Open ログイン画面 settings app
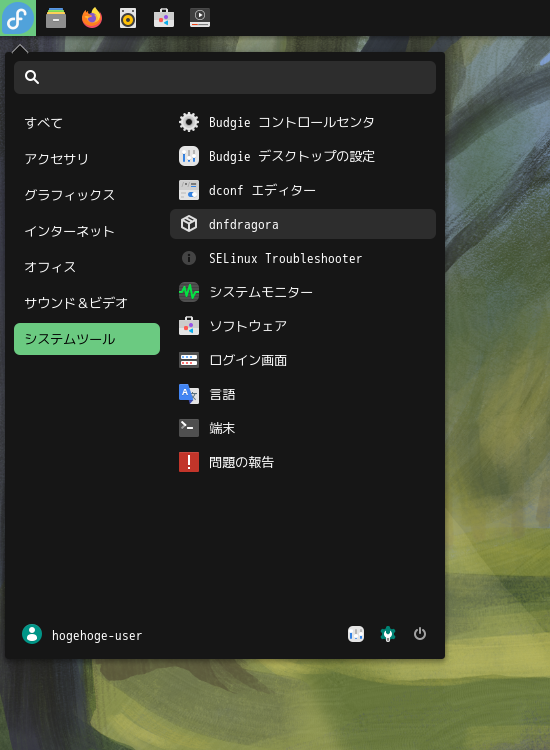 pyautogui.click(x=303, y=360)
